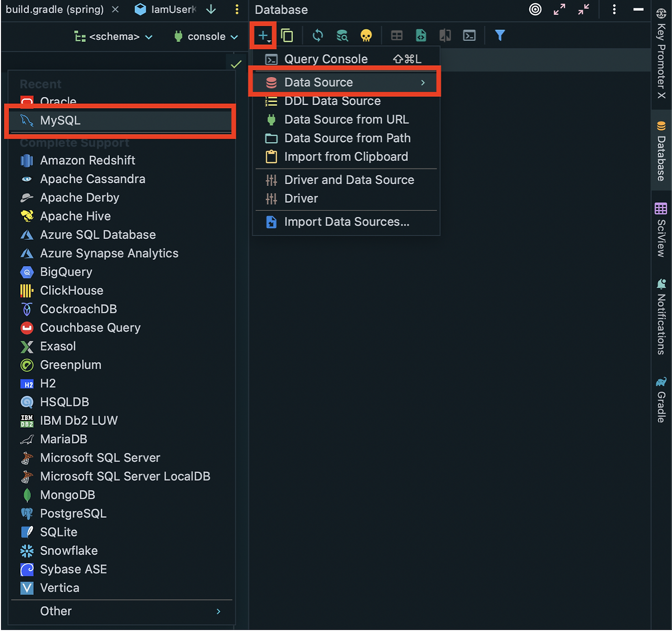Click the plus New button in Database toolbar

tap(263, 36)
